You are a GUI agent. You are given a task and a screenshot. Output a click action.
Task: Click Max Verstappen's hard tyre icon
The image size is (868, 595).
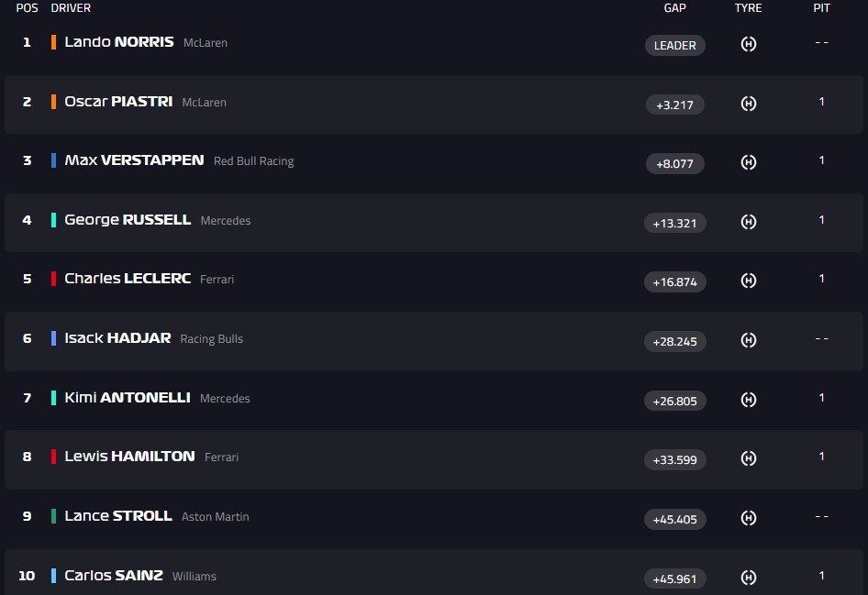pos(748,163)
